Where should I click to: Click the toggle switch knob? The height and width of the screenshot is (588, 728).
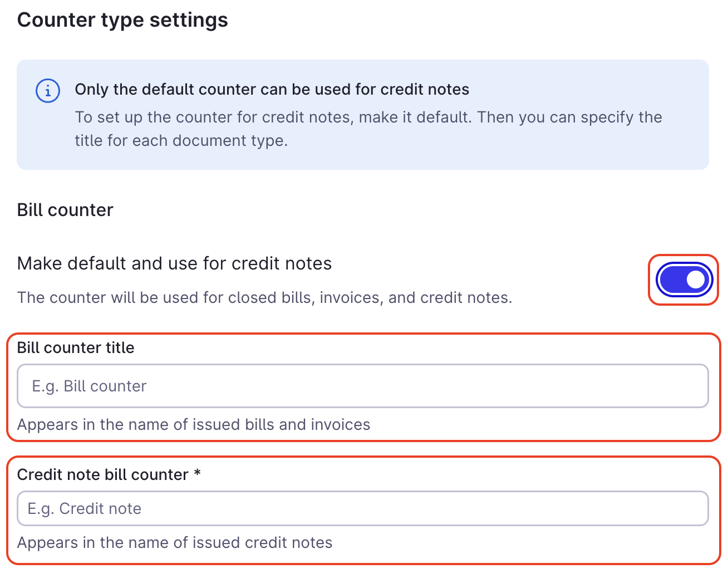[695, 280]
